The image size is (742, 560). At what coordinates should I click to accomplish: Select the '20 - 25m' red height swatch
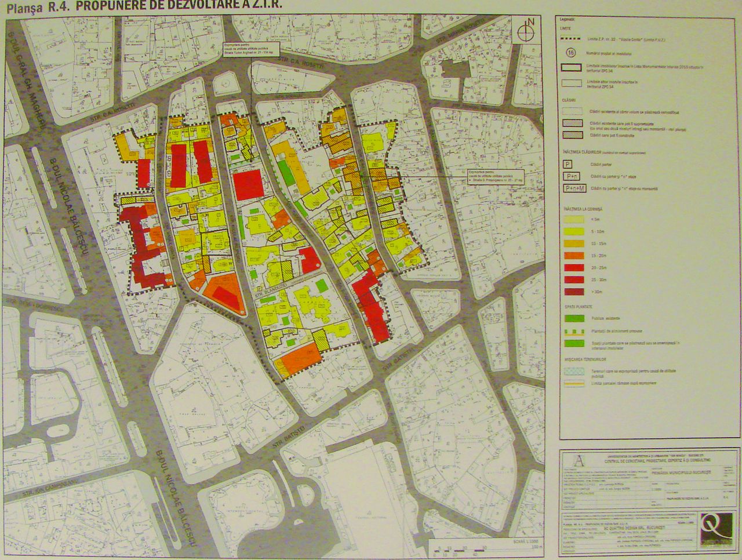[x=573, y=267]
